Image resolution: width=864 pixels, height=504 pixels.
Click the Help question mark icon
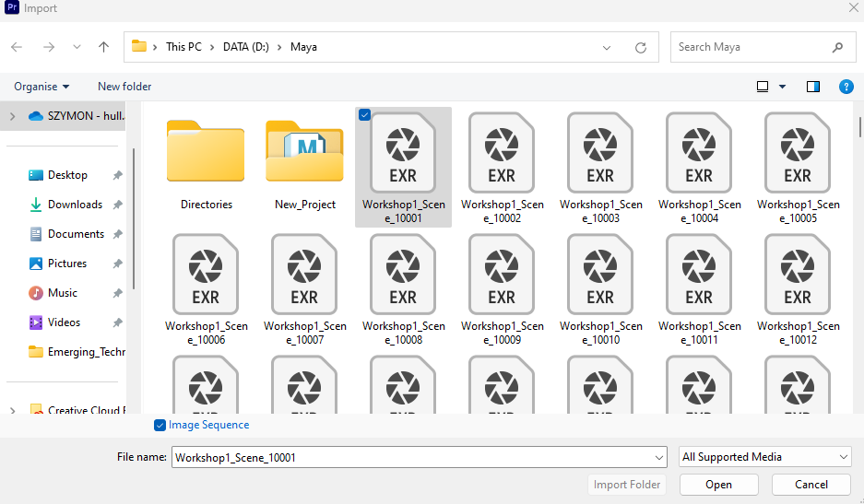(846, 87)
